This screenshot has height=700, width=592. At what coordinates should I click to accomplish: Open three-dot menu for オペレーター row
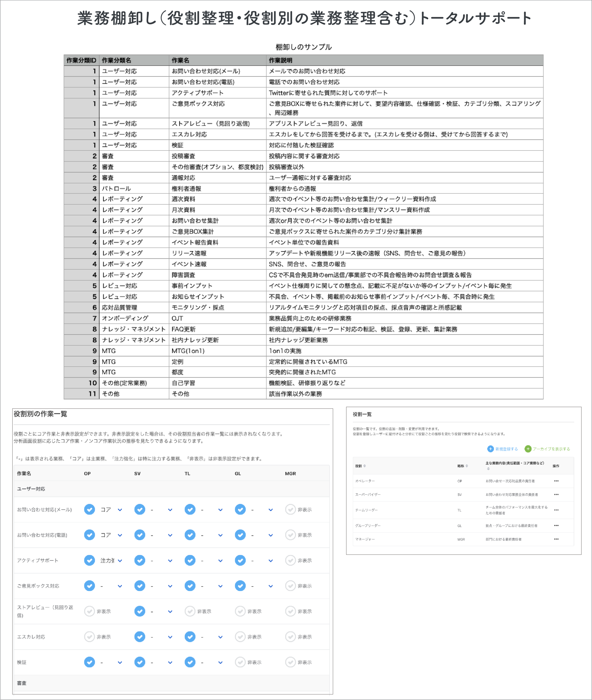(x=556, y=481)
